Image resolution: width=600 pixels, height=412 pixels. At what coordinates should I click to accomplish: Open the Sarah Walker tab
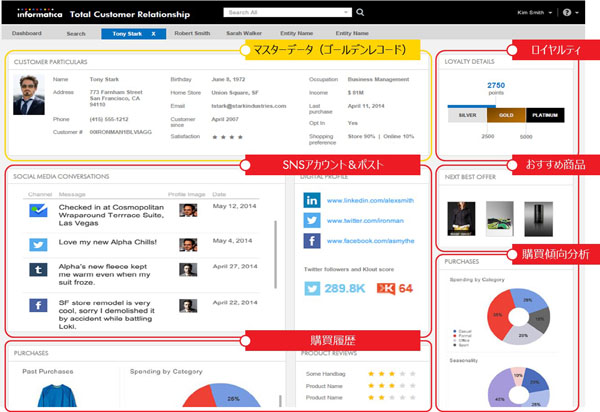pyautogui.click(x=244, y=33)
